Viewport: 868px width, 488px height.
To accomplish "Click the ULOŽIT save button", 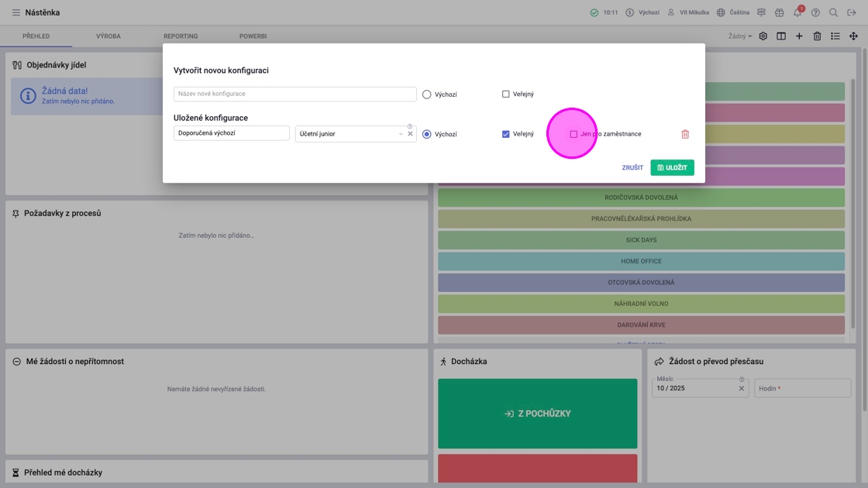I will [672, 167].
